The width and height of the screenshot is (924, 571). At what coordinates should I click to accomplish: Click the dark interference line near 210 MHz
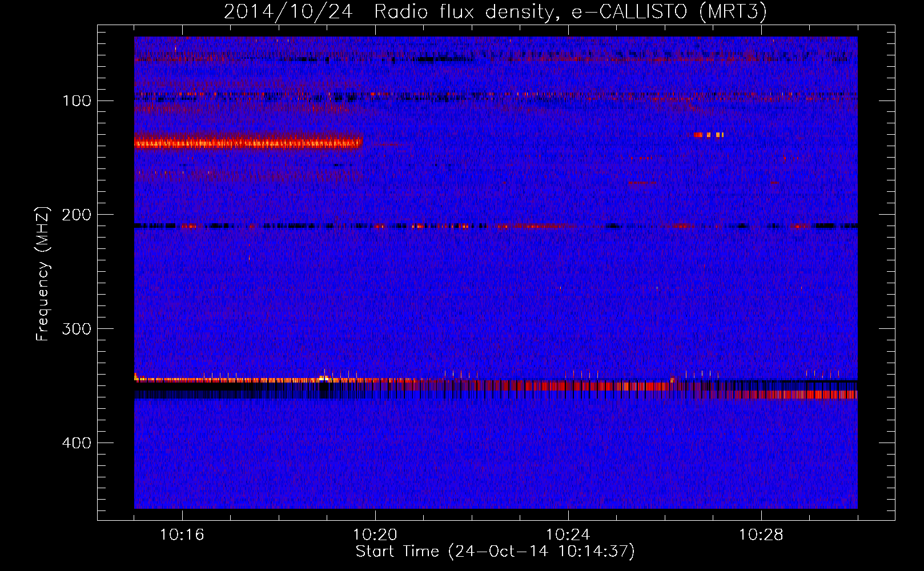(x=496, y=226)
